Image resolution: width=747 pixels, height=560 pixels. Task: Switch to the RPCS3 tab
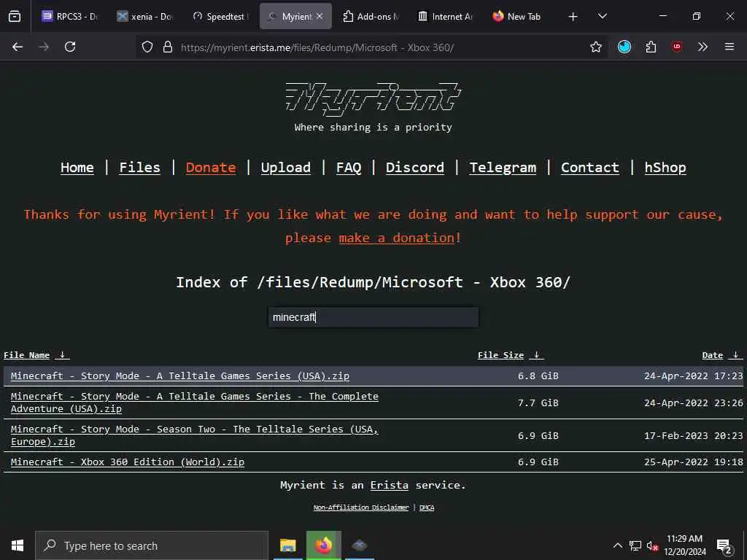click(70, 16)
